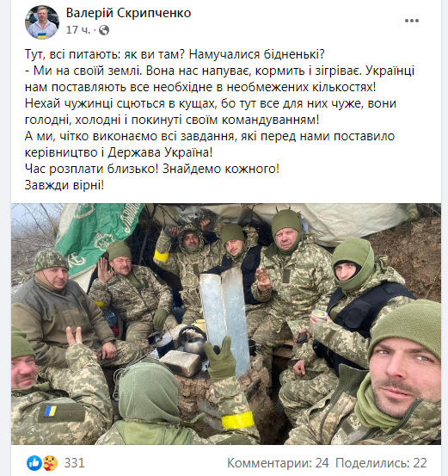Screen dimensions: 448x476
Task: Open the soldiers group photo
Action: (226, 324)
